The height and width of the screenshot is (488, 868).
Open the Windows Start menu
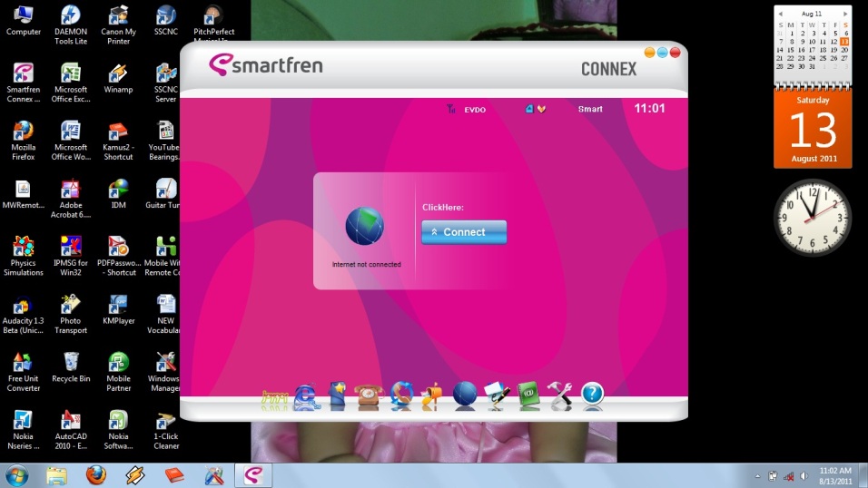16,476
